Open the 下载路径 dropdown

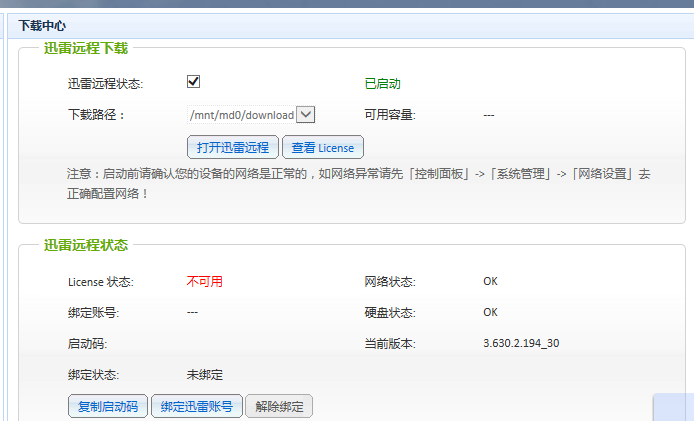306,115
